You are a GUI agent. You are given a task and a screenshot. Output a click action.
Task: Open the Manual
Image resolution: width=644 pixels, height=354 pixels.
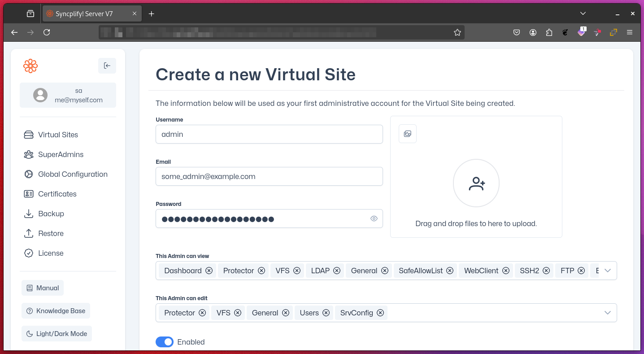(43, 288)
